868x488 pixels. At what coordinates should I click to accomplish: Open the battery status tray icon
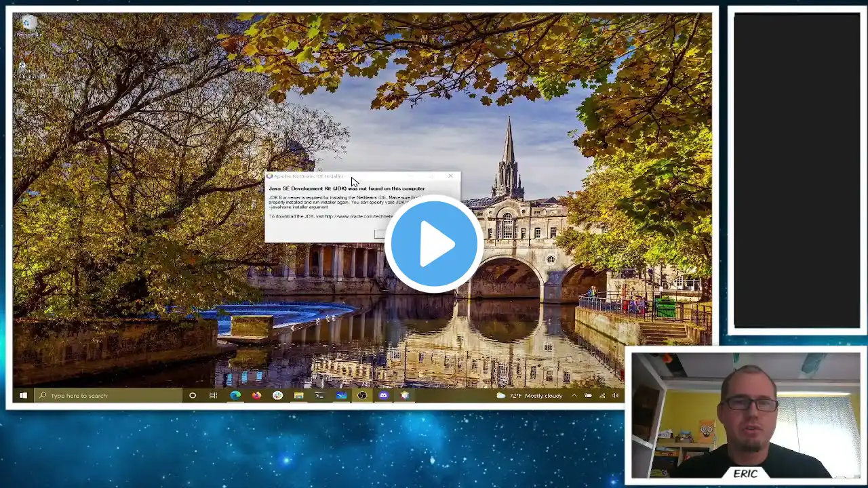click(x=588, y=395)
